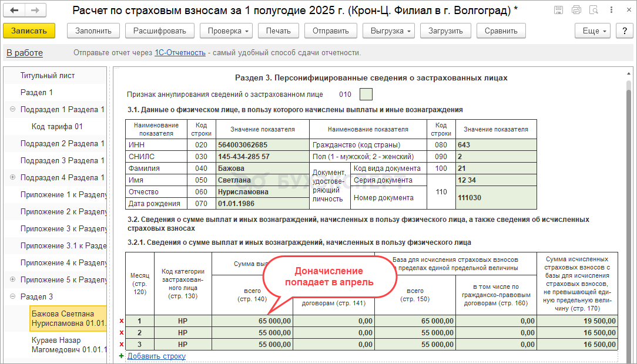Click the Отчество field Нурисламовна
Image resolution: width=637 pixels, height=364 pixels.
(x=263, y=192)
